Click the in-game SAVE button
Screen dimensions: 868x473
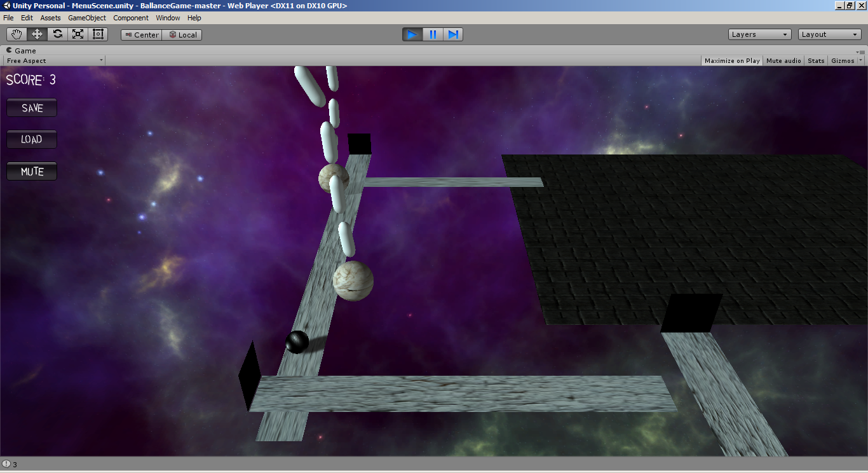[31, 107]
